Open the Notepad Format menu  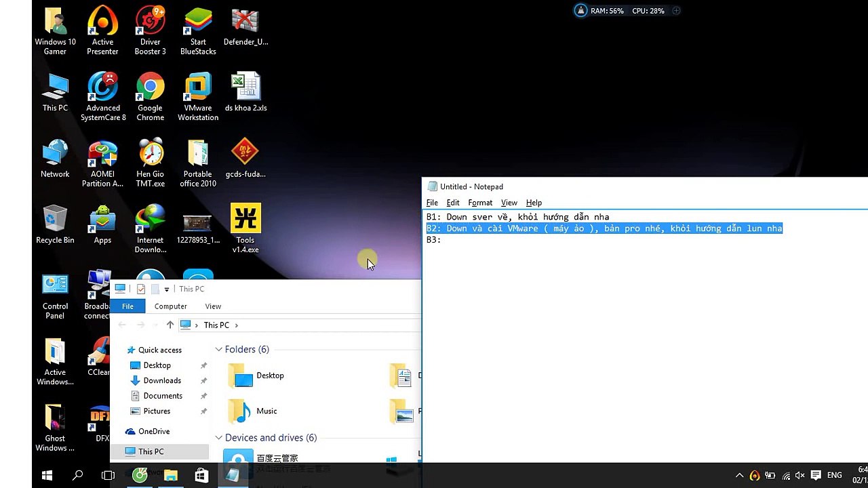pyautogui.click(x=480, y=203)
